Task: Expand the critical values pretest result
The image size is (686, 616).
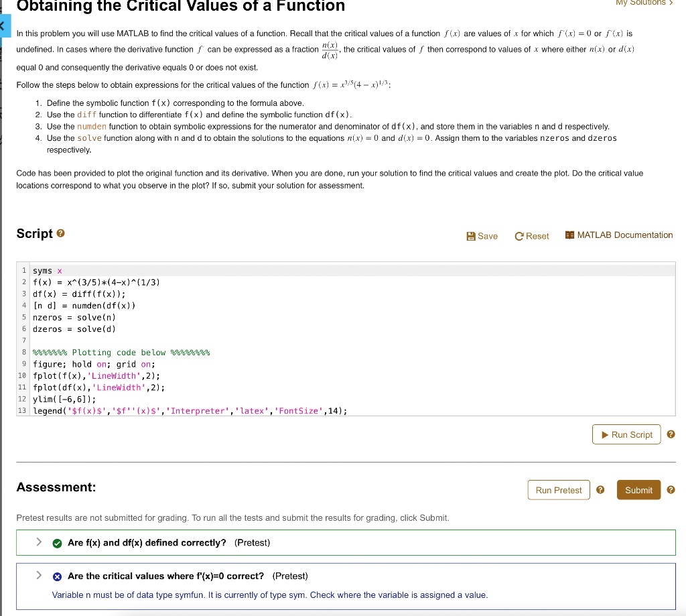Action: click(39, 576)
